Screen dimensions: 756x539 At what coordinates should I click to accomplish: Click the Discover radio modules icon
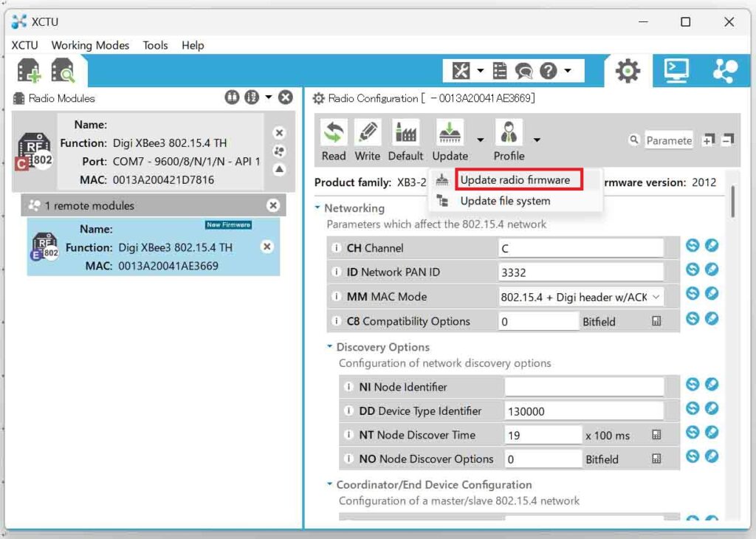pos(63,70)
